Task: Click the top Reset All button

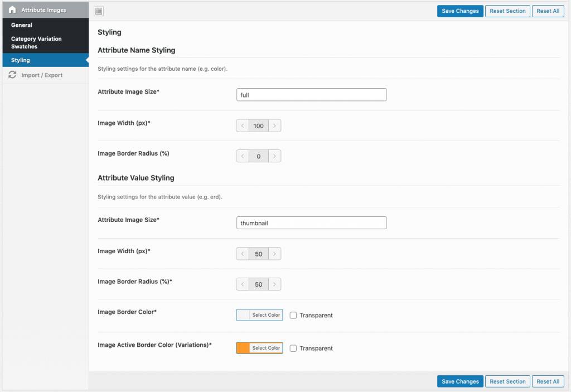Action: [x=548, y=11]
